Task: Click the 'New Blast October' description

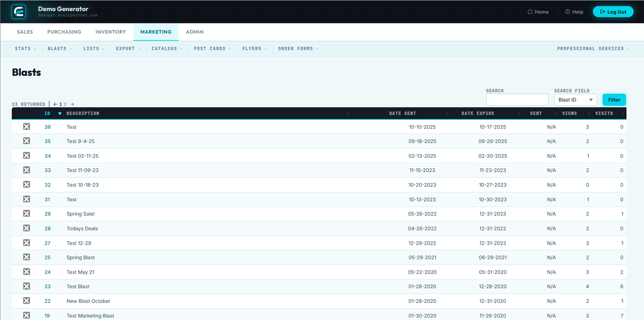Action: click(88, 301)
